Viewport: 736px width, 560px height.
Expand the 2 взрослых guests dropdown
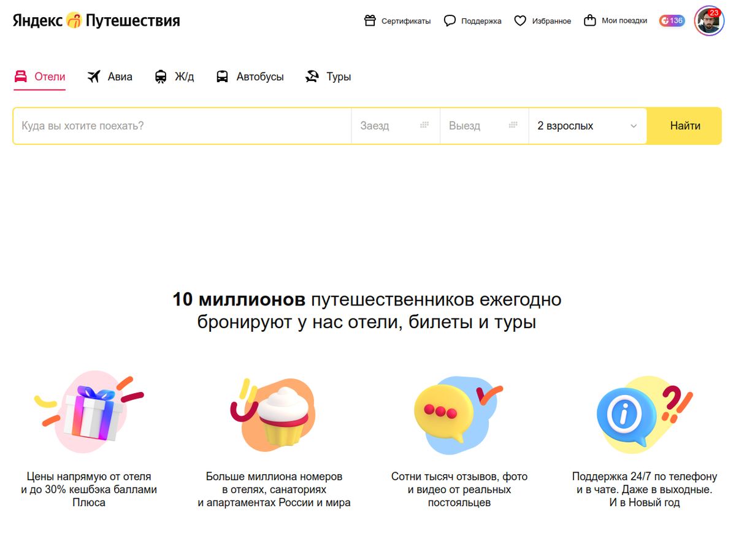tap(588, 126)
